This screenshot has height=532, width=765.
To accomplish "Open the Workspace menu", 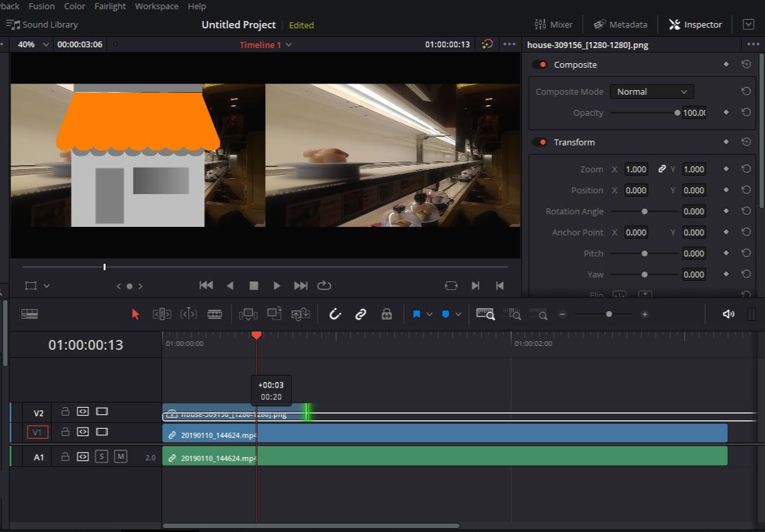I will click(157, 6).
